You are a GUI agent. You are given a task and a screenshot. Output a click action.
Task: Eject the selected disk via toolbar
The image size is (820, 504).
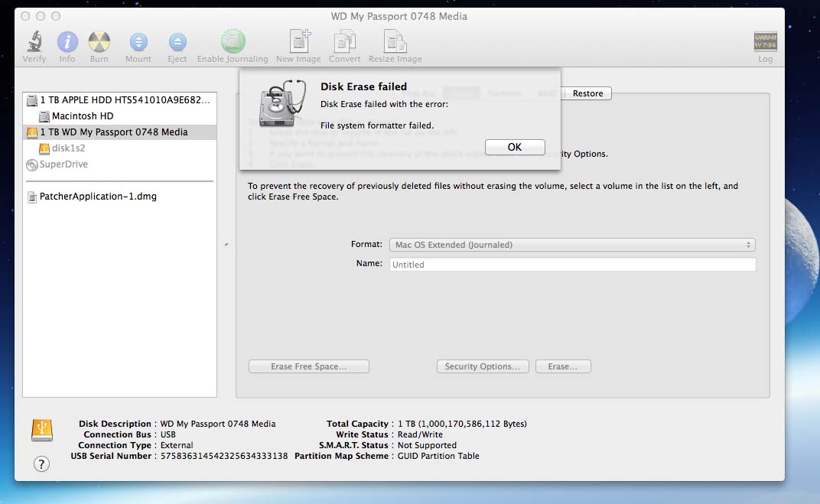click(x=177, y=42)
